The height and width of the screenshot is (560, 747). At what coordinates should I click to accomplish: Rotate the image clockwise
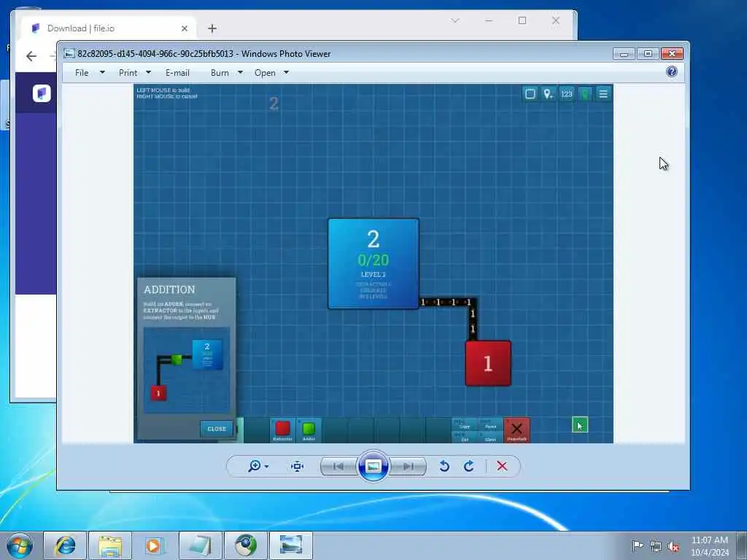(x=469, y=466)
